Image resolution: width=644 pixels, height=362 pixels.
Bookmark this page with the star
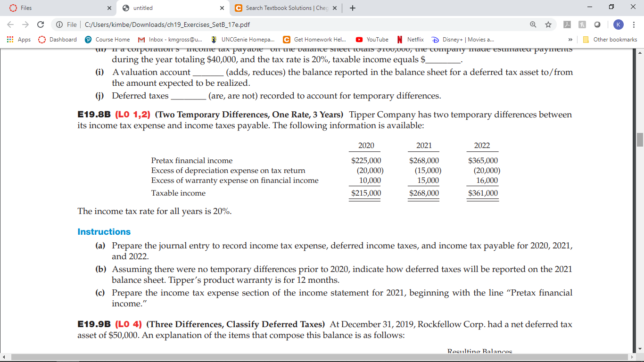(549, 24)
